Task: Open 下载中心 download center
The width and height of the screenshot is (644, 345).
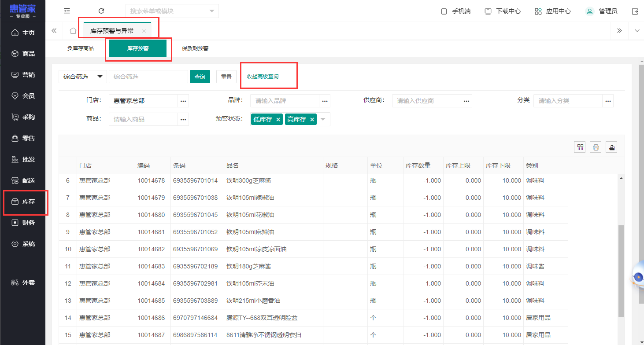Action: tap(503, 11)
